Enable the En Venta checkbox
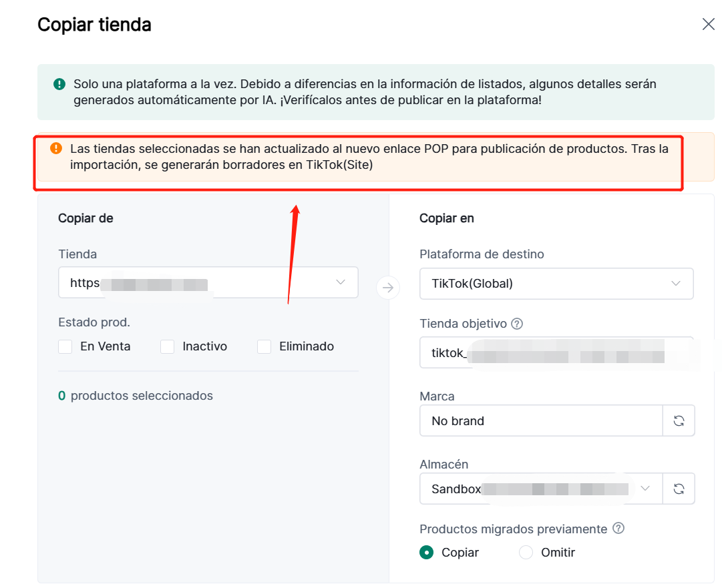 (x=65, y=346)
